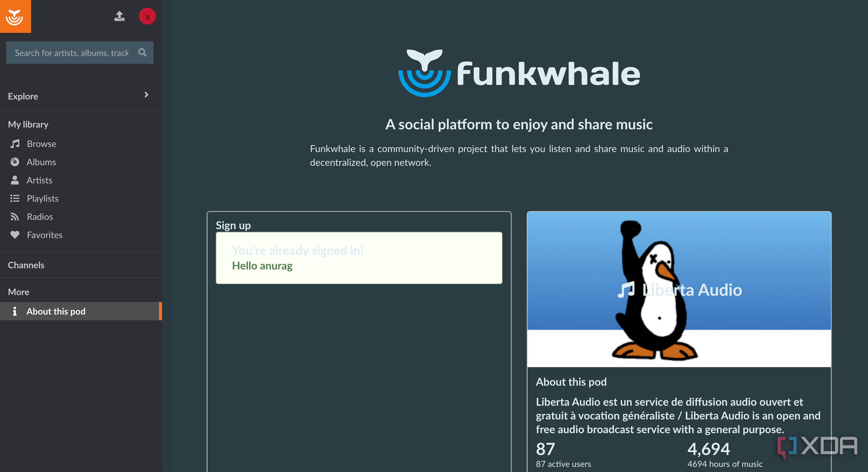Expand the Explore section chevron
Image resolution: width=868 pixels, height=472 pixels.
(x=146, y=95)
